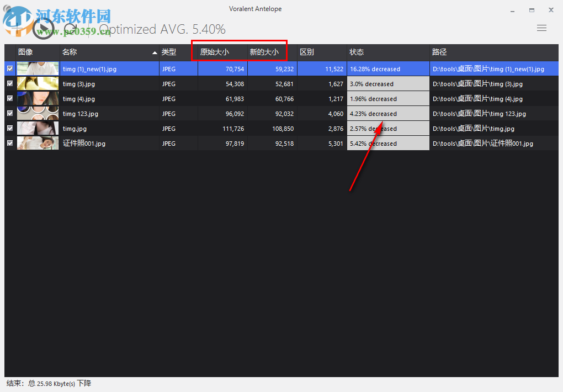Click difference value 2,876

[x=336, y=129]
